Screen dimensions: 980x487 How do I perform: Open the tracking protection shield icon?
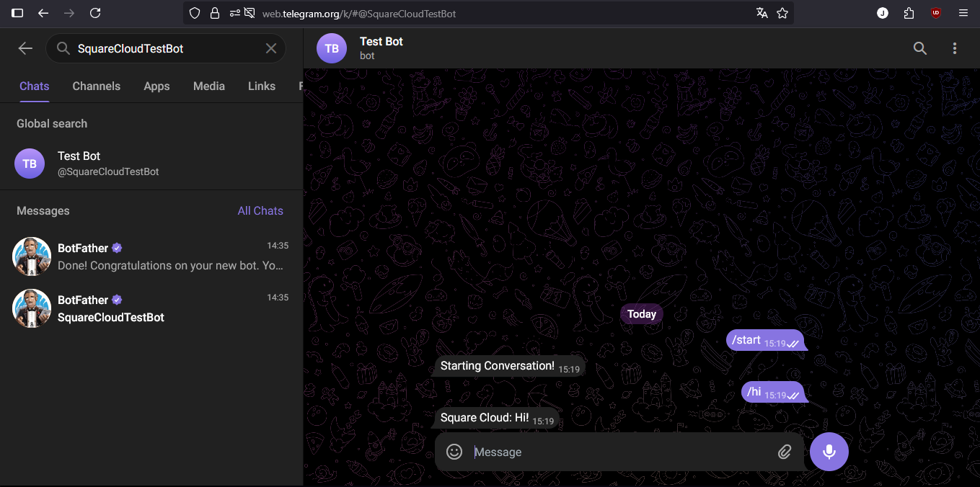[195, 13]
